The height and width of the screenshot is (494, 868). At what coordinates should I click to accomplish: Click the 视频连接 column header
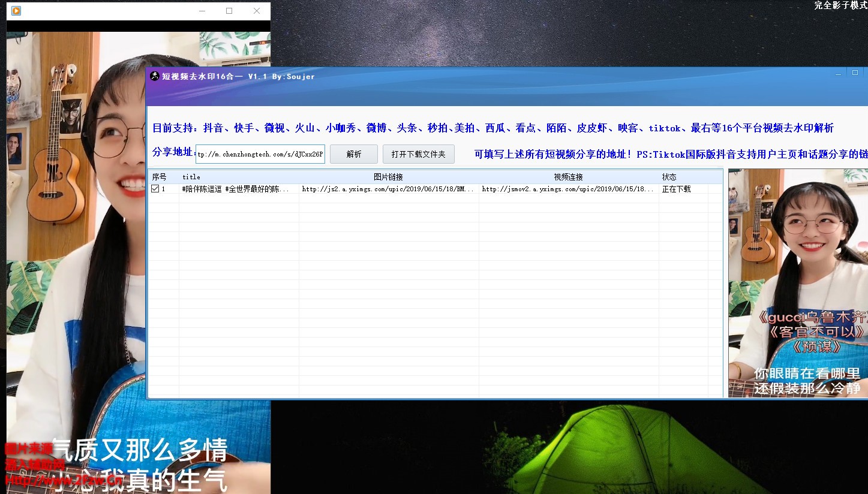point(569,177)
